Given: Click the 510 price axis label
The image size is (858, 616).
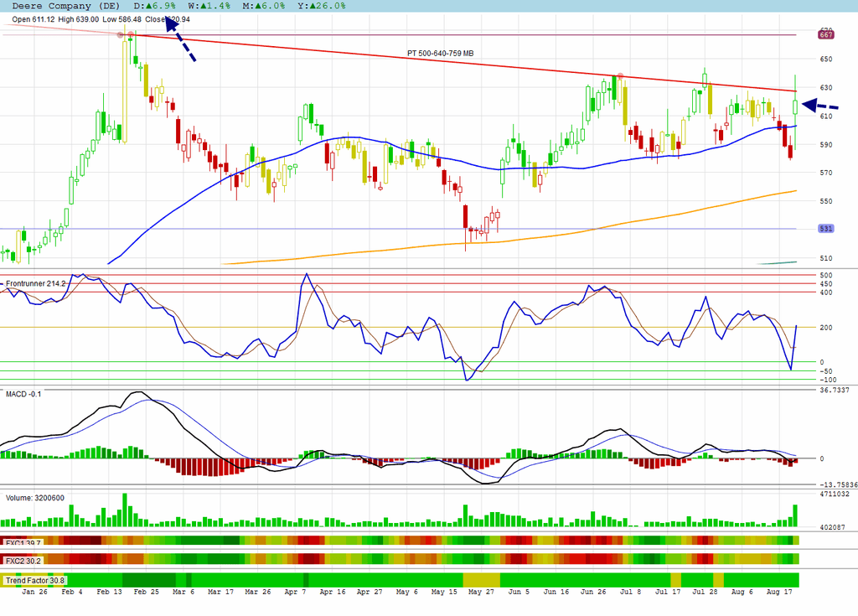Looking at the screenshot, I should (825, 258).
